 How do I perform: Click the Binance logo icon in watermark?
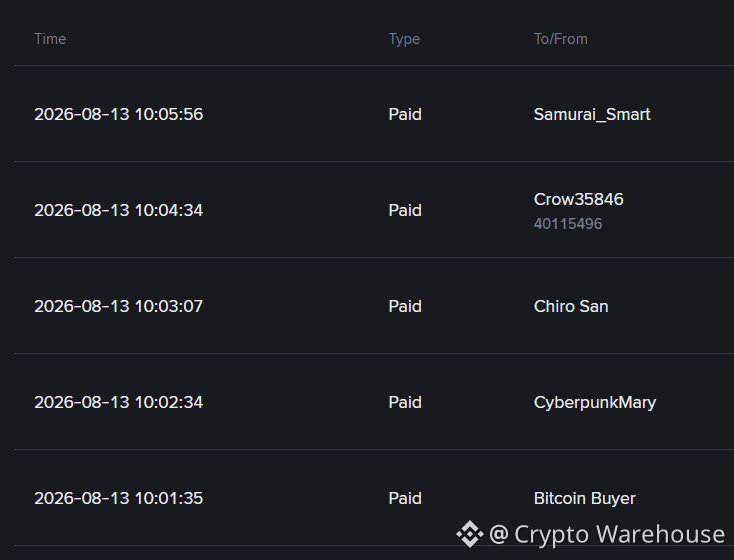coord(470,534)
